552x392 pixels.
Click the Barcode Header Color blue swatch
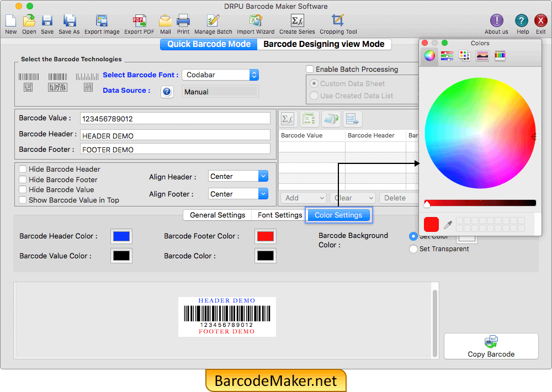pos(121,236)
